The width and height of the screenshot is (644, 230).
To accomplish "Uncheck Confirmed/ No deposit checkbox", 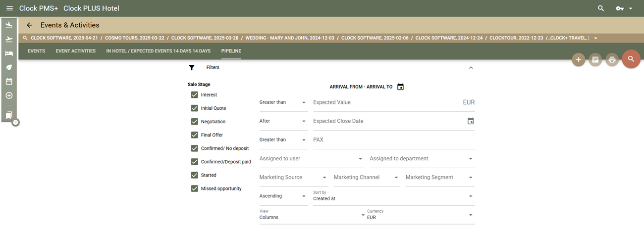I will point(195,148).
